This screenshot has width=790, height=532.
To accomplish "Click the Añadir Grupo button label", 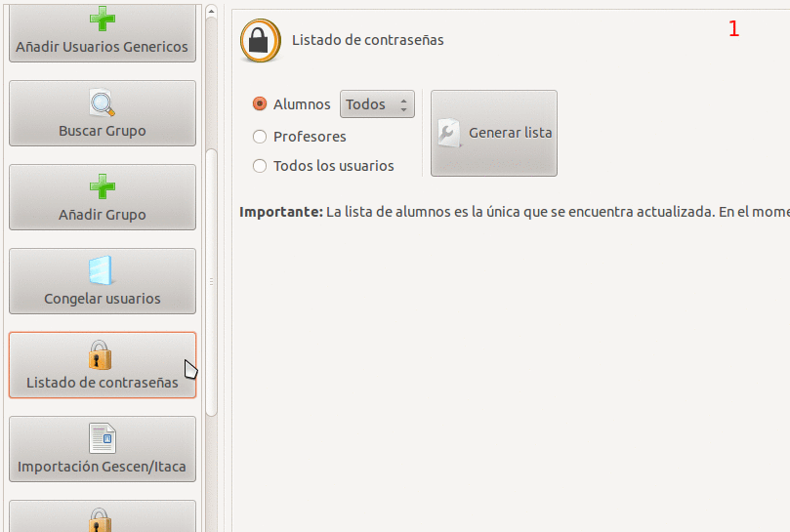I will (x=103, y=215).
